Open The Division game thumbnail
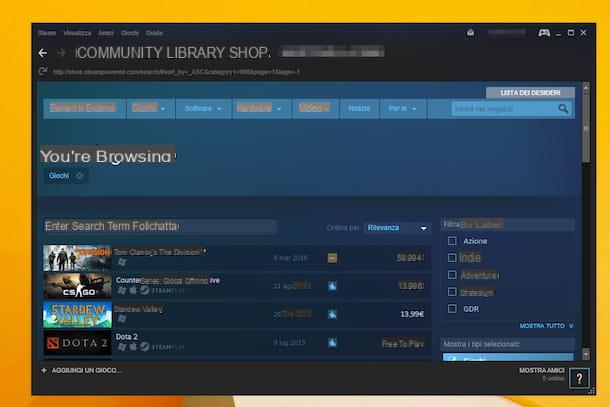 click(x=77, y=258)
